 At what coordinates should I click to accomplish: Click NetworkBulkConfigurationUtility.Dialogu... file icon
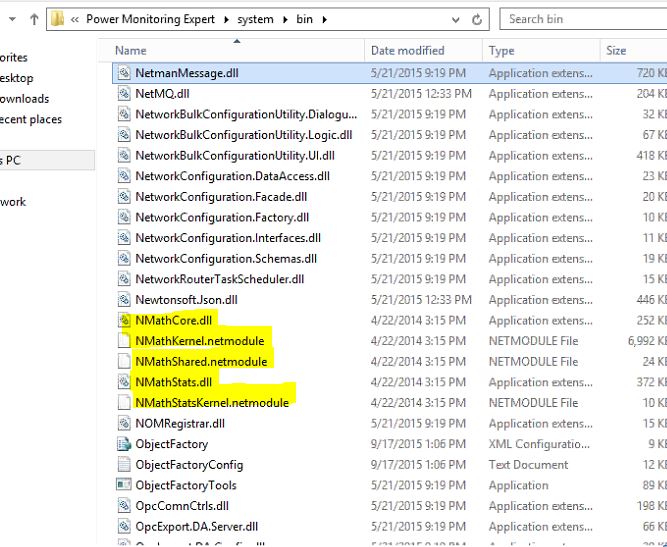tap(124, 114)
